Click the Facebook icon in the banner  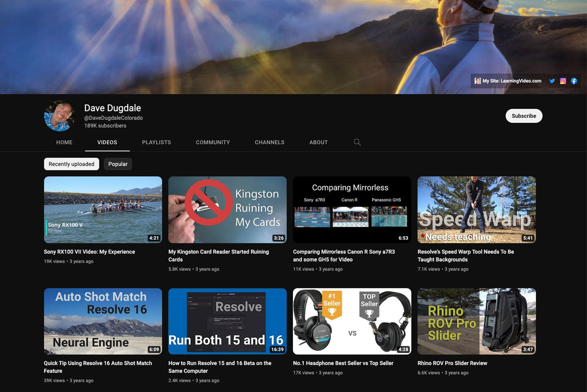[574, 81]
